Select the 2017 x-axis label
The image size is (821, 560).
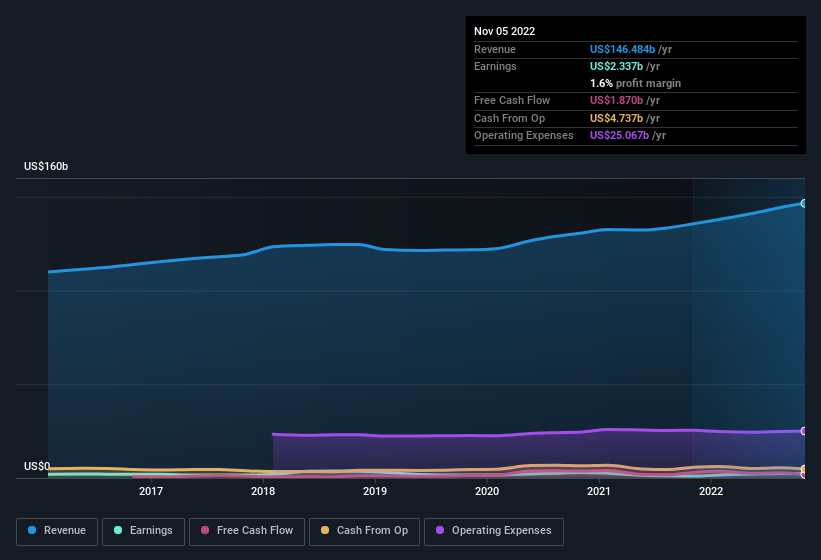tap(151, 491)
